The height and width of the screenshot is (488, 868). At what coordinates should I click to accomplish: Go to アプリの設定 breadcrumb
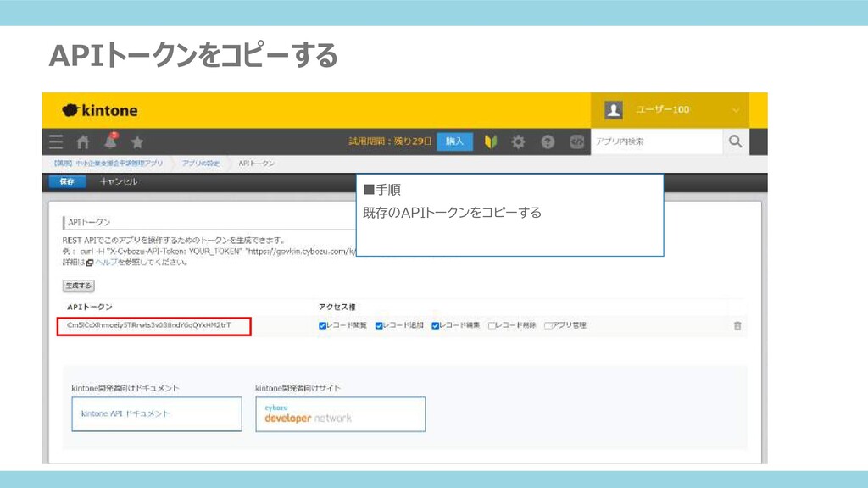coord(201,164)
